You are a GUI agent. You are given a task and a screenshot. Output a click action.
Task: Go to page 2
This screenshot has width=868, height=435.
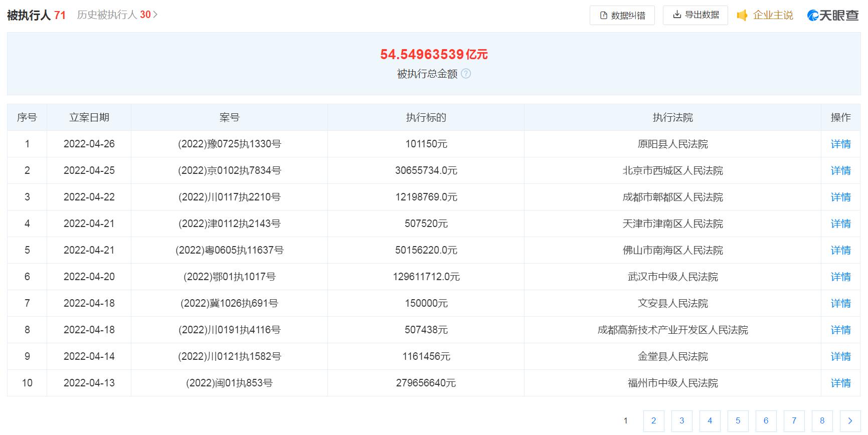[653, 421]
